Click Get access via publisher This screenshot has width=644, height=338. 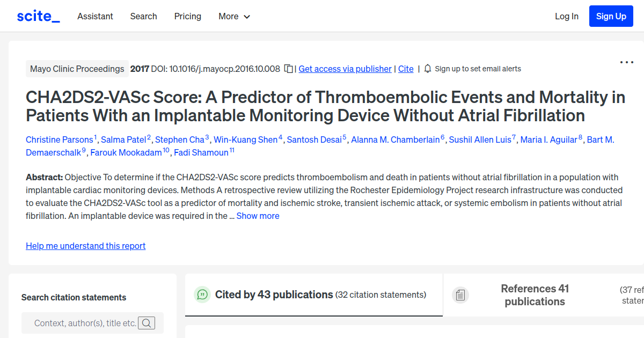pos(345,69)
